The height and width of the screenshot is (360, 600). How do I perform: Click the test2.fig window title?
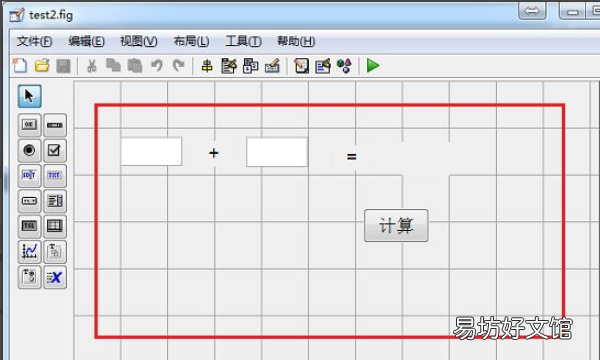click(x=51, y=15)
